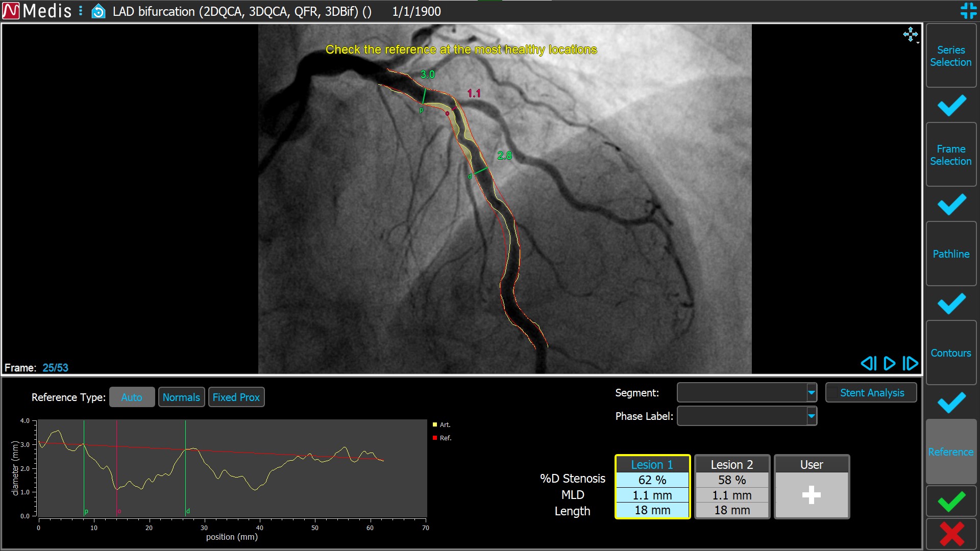Click the blue study refresh icon
The image size is (980, 551).
click(x=98, y=11)
